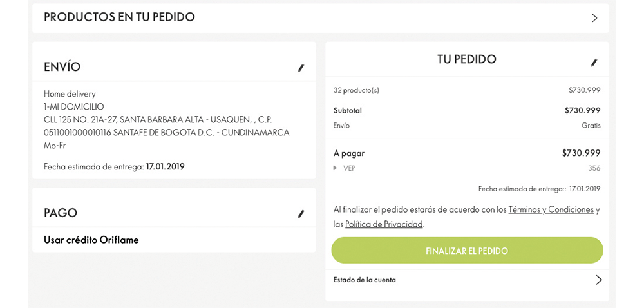Expand the VEP disclosure triangle

tap(335, 168)
